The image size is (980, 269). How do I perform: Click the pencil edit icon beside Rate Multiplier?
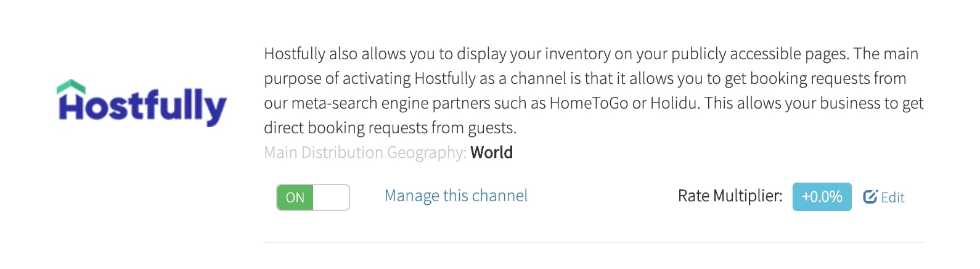[870, 197]
